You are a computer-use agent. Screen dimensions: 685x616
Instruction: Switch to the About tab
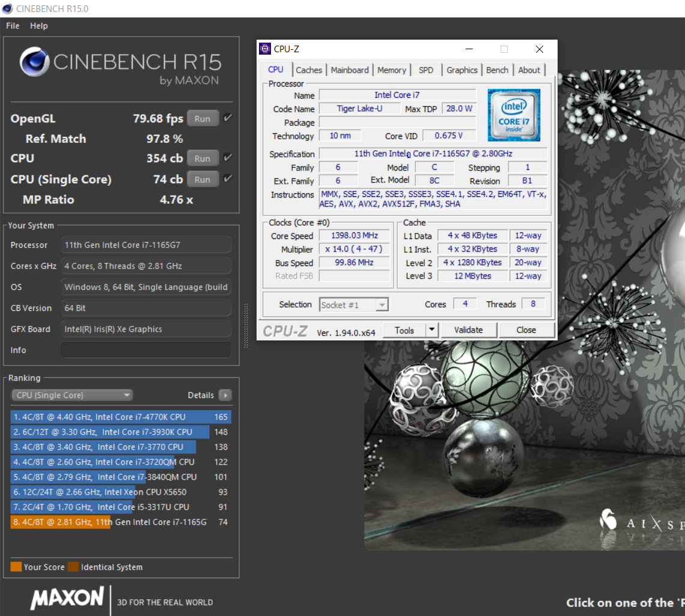click(529, 70)
